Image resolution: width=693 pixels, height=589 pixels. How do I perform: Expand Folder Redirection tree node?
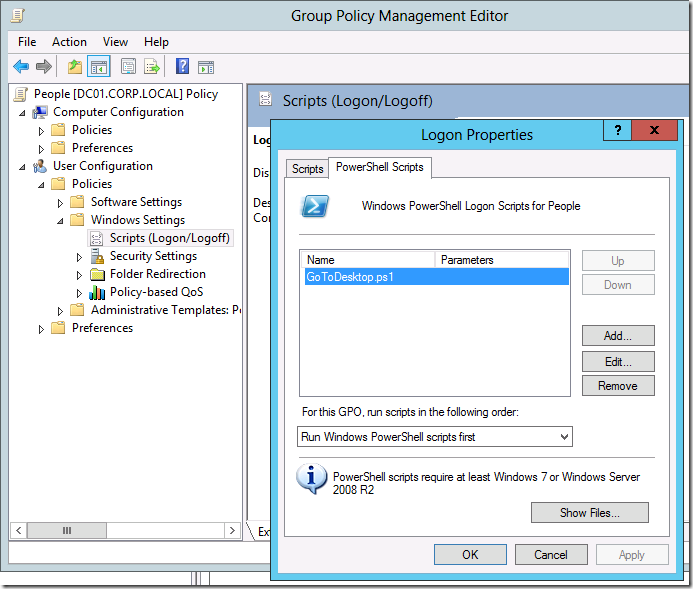pyautogui.click(x=80, y=274)
